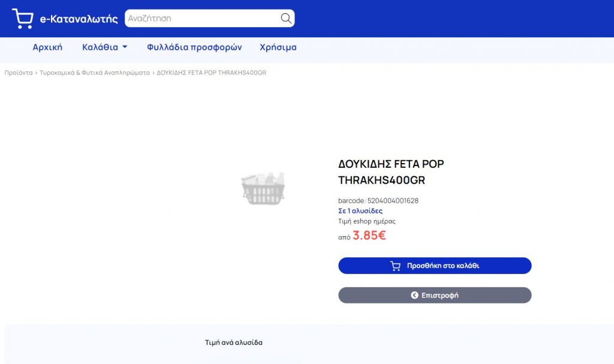The image size is (614, 364).
Task: Add product with Προσθήκη στο καλάθι button
Action: tap(435, 266)
